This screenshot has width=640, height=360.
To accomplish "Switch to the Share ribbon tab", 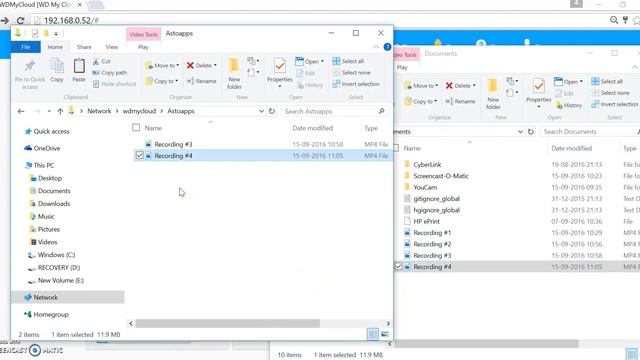I will (x=84, y=47).
